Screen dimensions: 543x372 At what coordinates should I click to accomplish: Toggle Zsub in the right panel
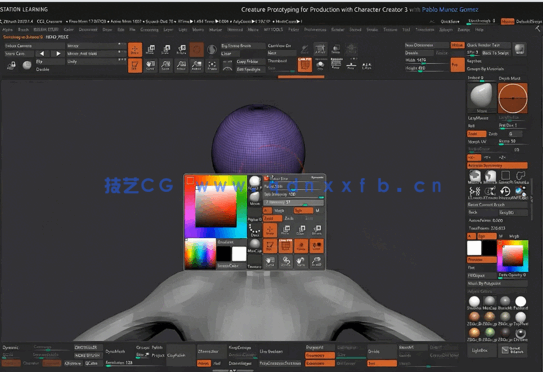click(493, 134)
